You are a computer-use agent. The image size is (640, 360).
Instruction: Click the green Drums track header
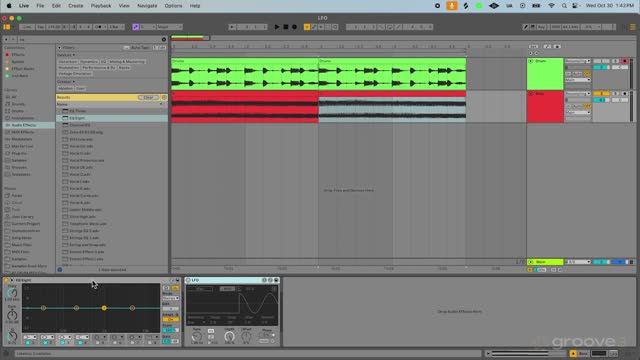click(x=545, y=74)
